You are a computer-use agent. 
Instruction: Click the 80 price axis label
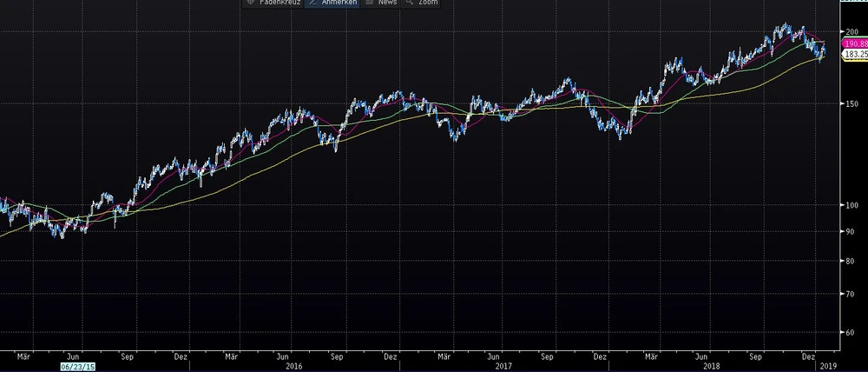click(852, 261)
